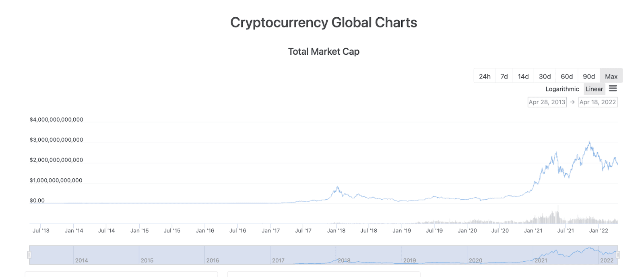Switch to the 90d range
Viewport: 644px width, 277px height.
click(x=588, y=76)
